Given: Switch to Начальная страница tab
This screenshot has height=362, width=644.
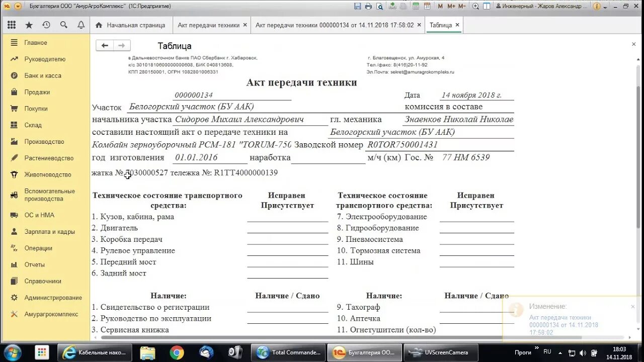Looking at the screenshot, I should (130, 25).
